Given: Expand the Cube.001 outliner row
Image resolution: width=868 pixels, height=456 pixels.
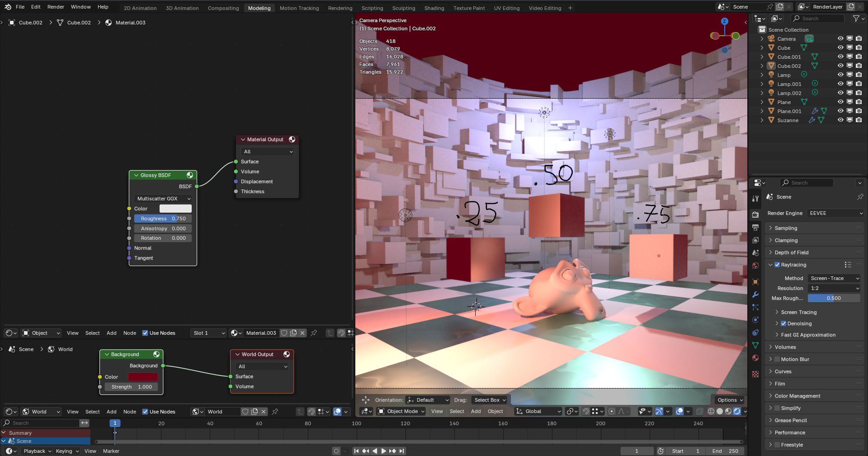Looking at the screenshot, I should point(762,57).
